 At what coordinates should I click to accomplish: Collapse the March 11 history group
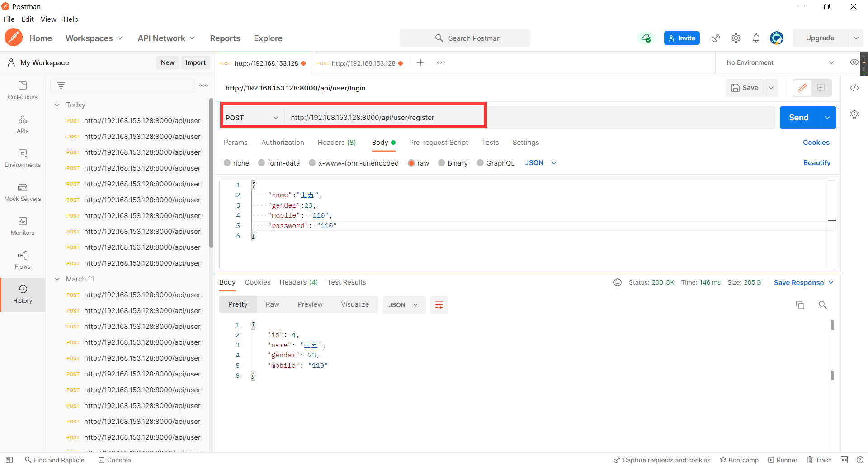(x=57, y=279)
